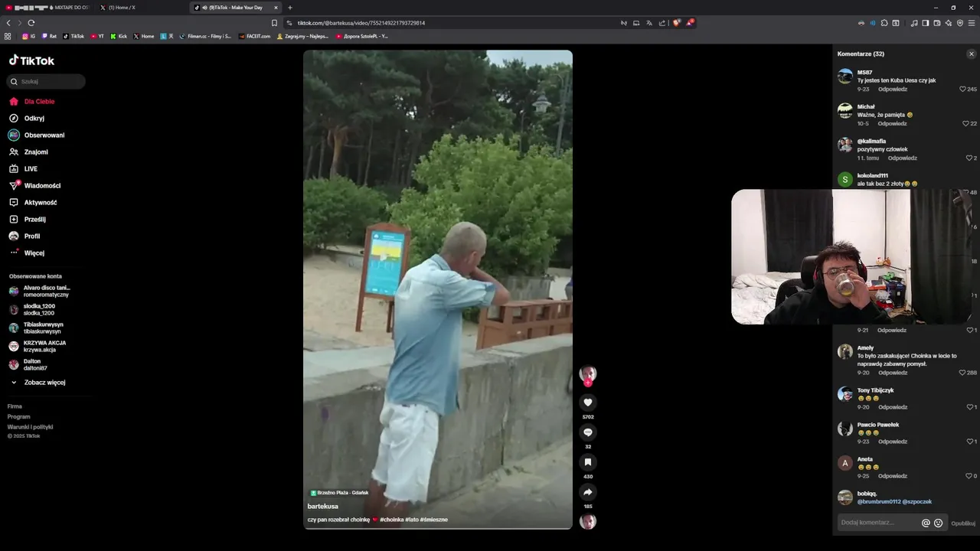This screenshot has height=551, width=980.
Task: Go to the TikTok logo home
Action: (x=31, y=60)
